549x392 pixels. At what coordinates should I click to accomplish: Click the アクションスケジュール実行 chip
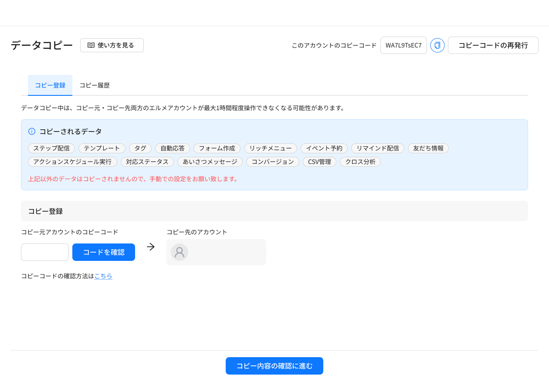[x=72, y=162]
